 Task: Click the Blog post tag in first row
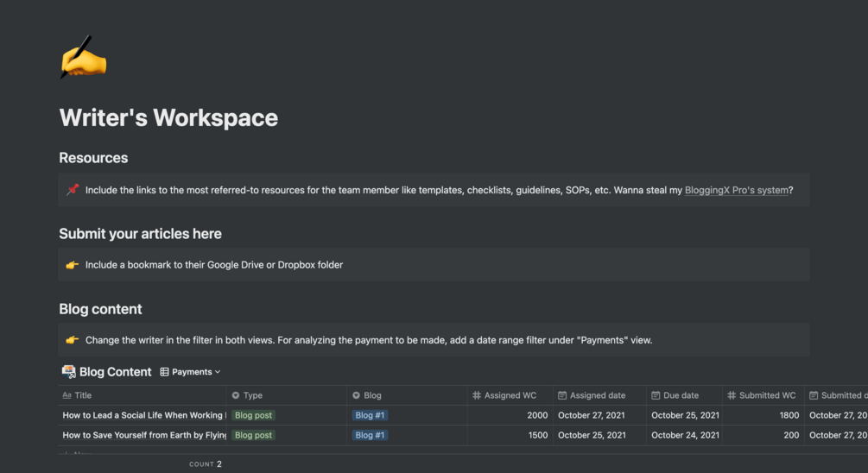pos(253,415)
